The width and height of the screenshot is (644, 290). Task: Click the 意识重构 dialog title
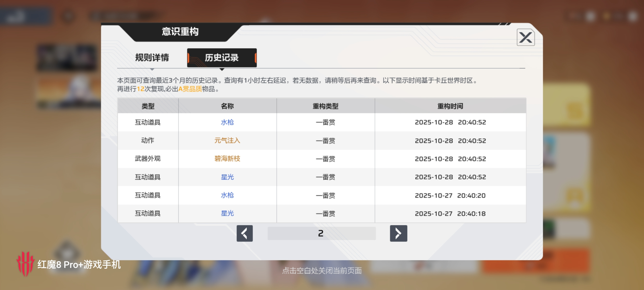click(x=180, y=32)
